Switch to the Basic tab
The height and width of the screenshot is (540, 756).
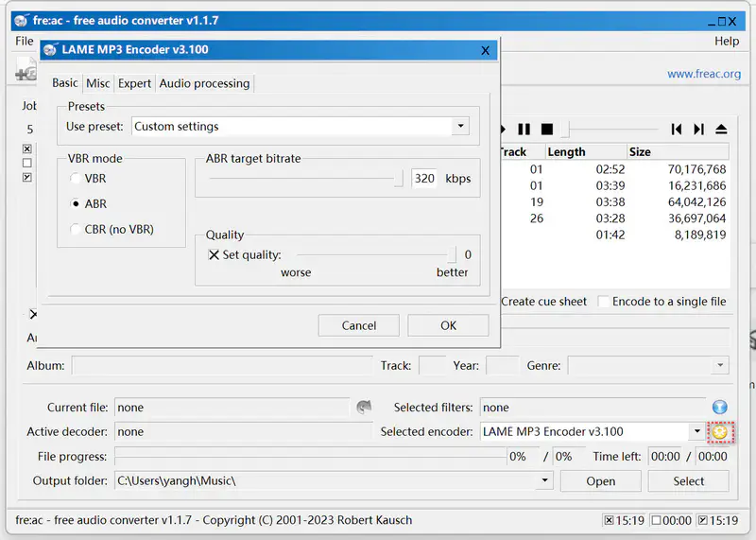pos(65,83)
